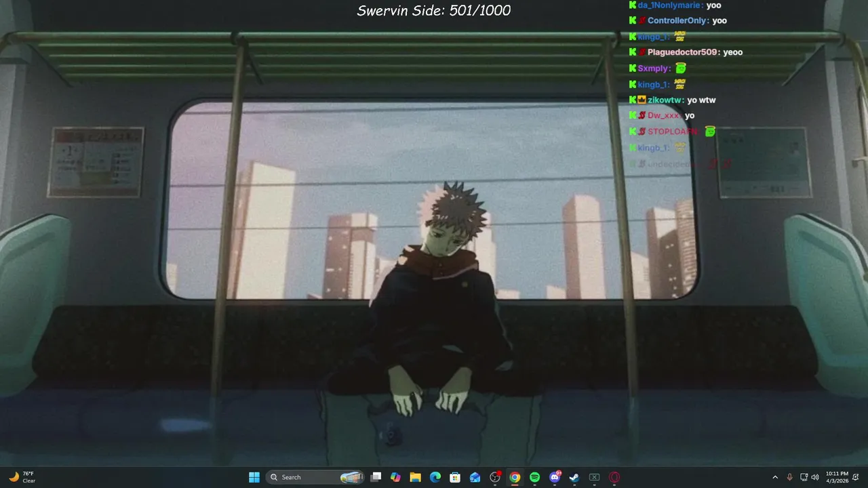Click the microphone tray icon

tap(789, 477)
